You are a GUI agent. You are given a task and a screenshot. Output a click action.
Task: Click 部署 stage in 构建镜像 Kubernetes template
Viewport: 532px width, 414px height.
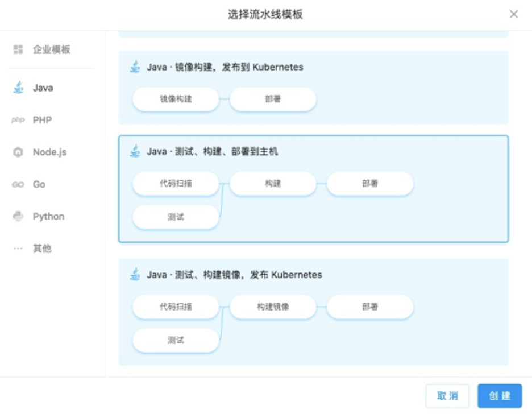370,307
